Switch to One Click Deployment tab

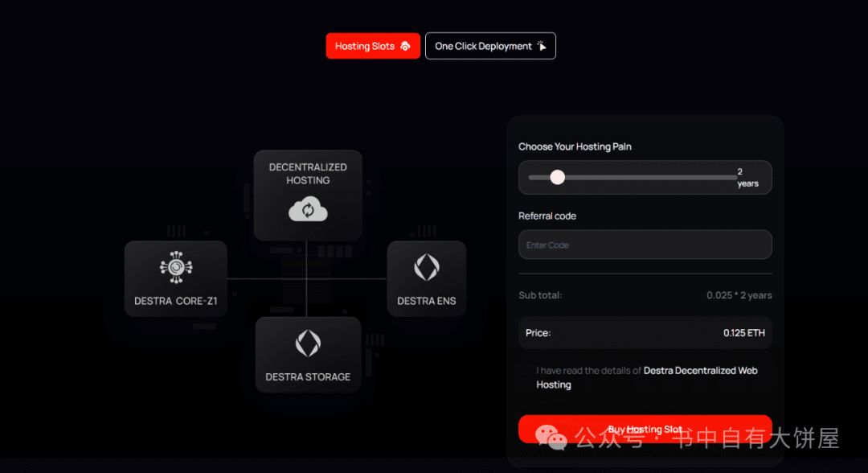tap(490, 46)
